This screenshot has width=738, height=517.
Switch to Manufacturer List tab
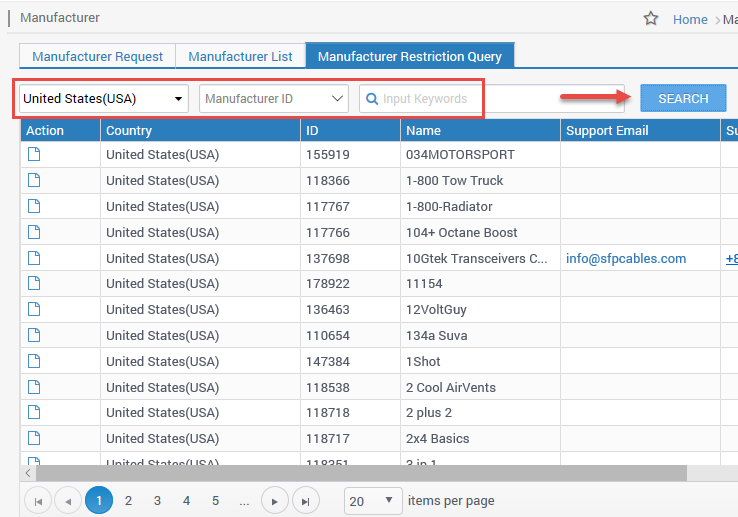241,57
